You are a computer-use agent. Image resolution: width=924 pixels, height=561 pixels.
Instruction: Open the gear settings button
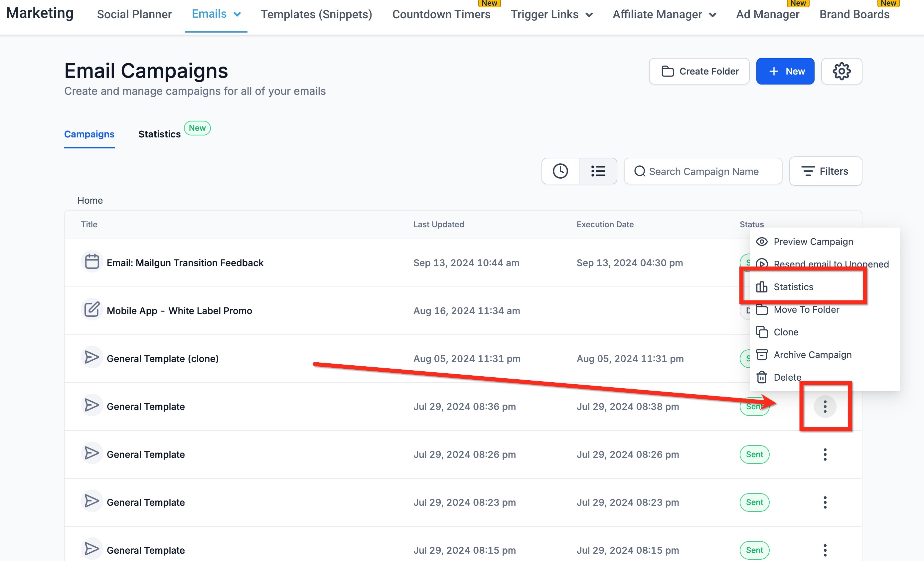pos(841,71)
